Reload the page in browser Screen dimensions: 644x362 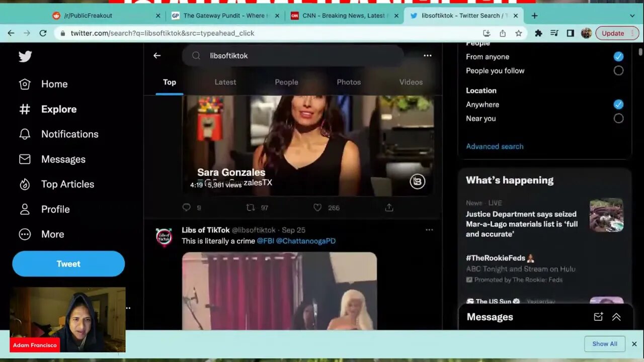[x=43, y=33]
